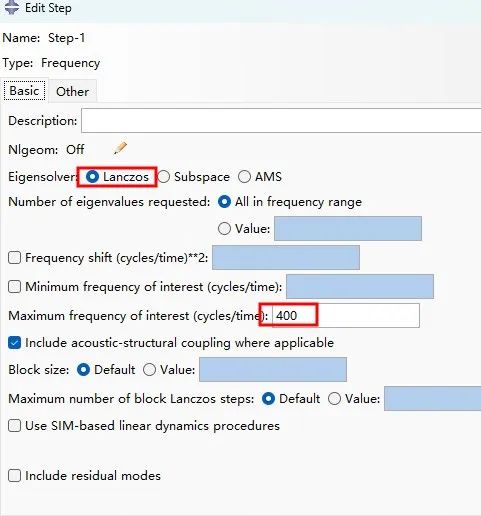The image size is (481, 516).
Task: Check Include residual modes
Action: coord(14,476)
